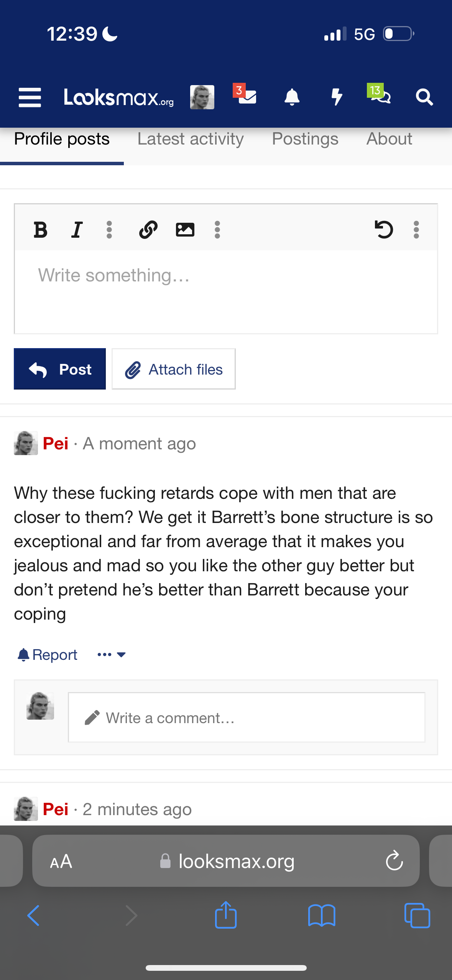Expand the post actions dropdown next to Report
This screenshot has height=980, width=452.
pyautogui.click(x=112, y=654)
